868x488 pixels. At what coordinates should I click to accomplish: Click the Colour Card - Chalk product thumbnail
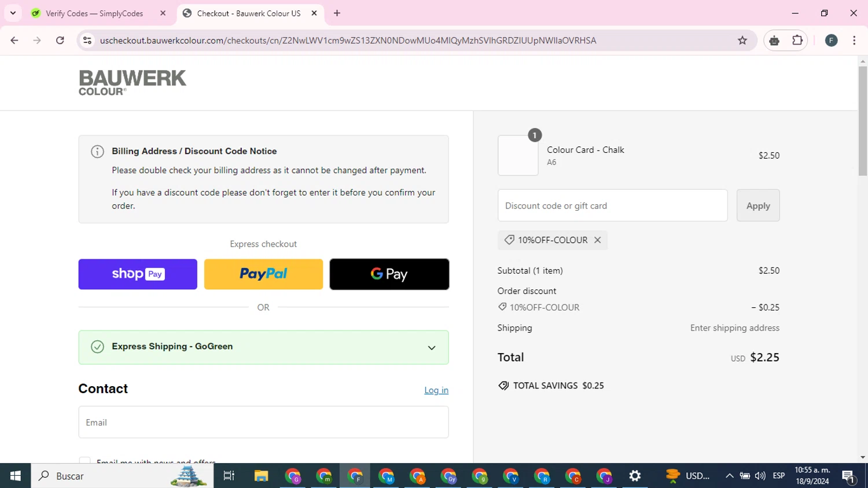tap(518, 155)
